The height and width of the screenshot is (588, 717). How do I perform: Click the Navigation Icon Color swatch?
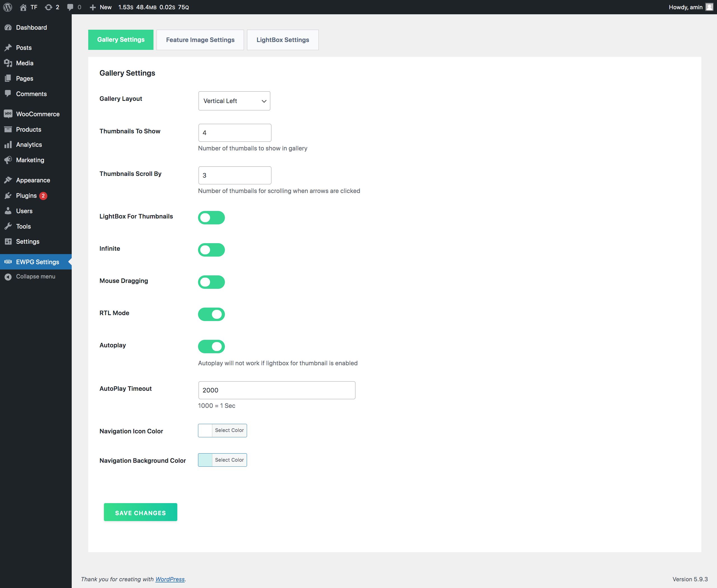click(205, 431)
